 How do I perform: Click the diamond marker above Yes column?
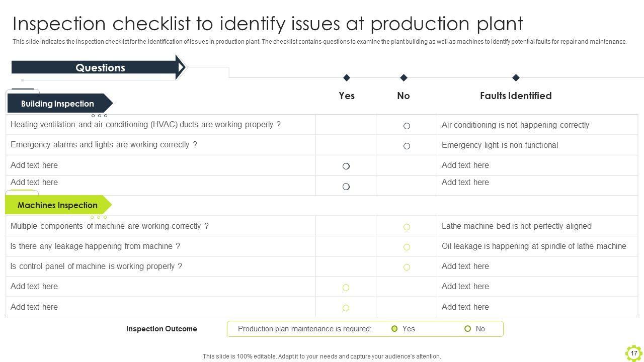point(347,77)
